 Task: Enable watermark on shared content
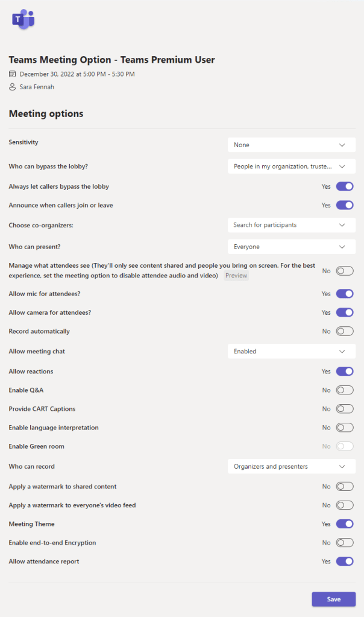(x=345, y=486)
